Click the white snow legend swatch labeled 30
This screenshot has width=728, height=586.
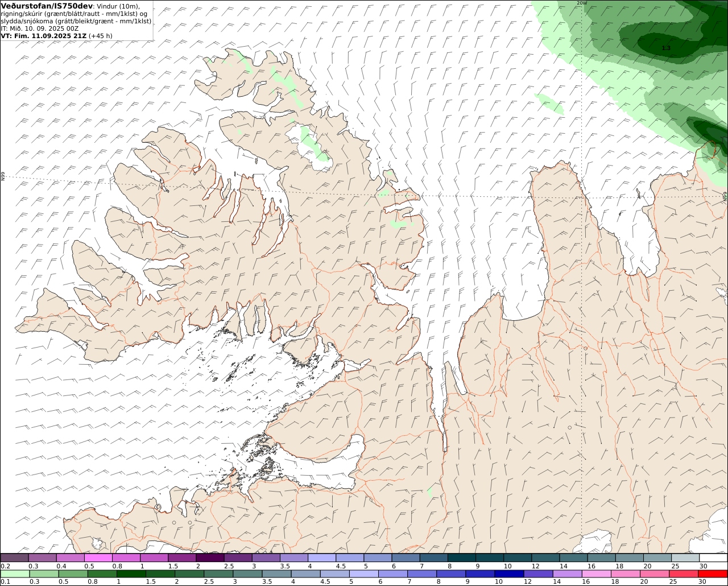714,558
